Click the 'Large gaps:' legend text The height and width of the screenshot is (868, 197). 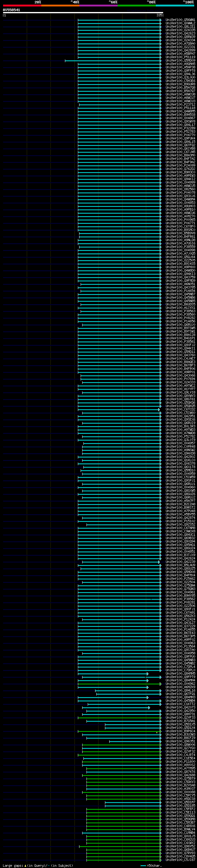[13, 866]
